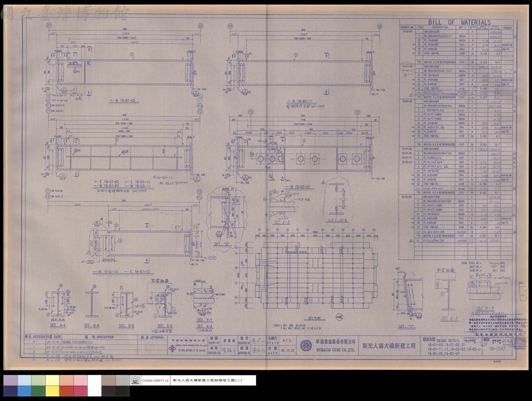Click the SEC. G-G dashed oval detail
The height and width of the screenshot is (401, 532).
(x=336, y=201)
